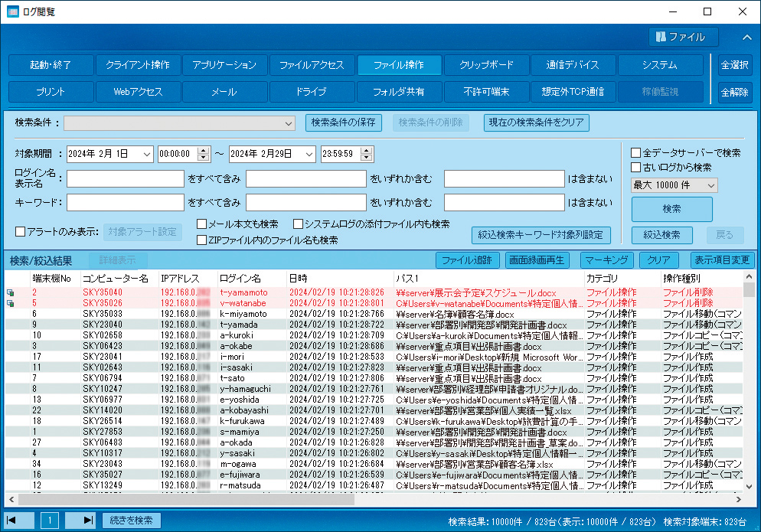Click the マーキング button
761x532 pixels.
click(606, 261)
